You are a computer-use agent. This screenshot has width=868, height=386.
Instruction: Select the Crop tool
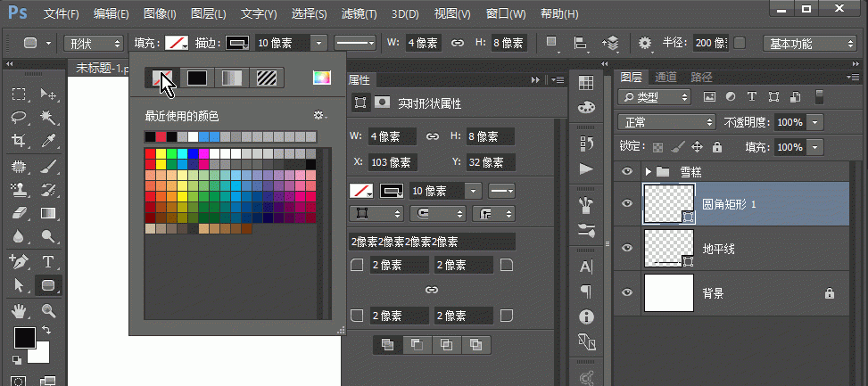pos(19,141)
